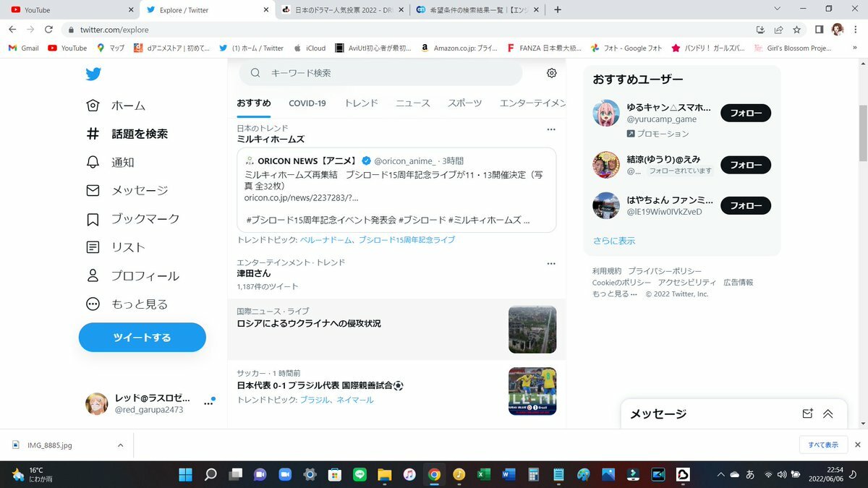Image resolution: width=868 pixels, height=488 pixels.
Task: Go back in the browser
Action: 12,30
